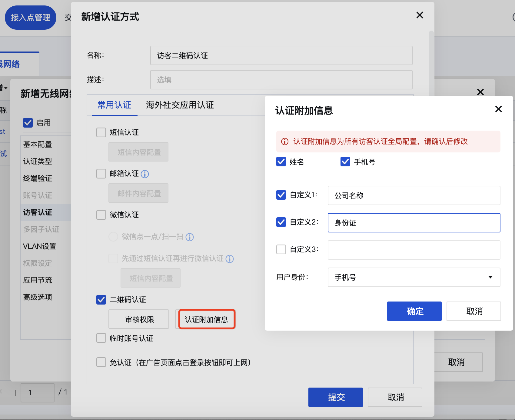515x420 pixels.
Task: Uncheck the 自定义1 checkbox
Action: click(281, 195)
